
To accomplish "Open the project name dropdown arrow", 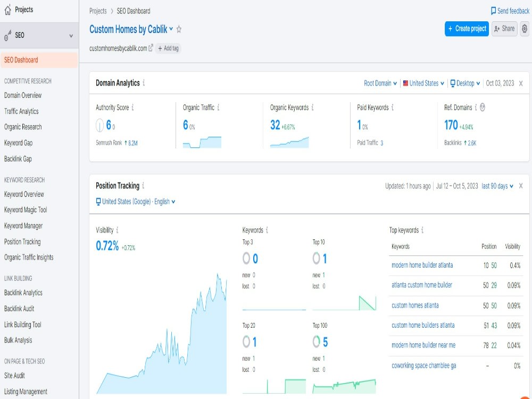I will tap(171, 29).
